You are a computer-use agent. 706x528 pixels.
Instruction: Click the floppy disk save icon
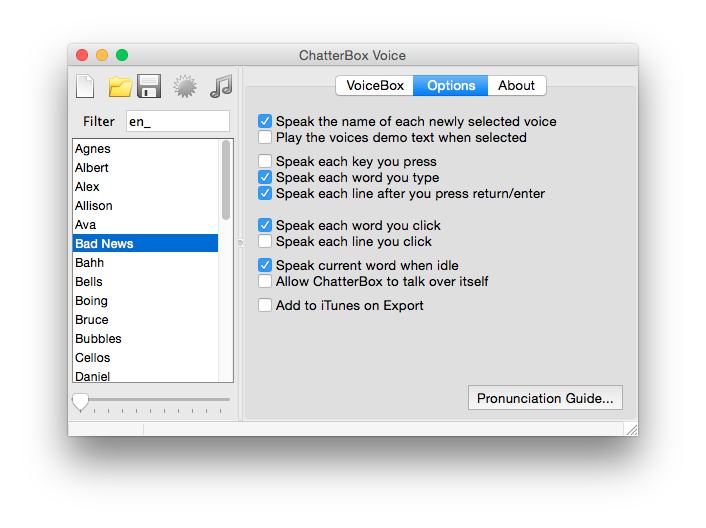[149, 87]
